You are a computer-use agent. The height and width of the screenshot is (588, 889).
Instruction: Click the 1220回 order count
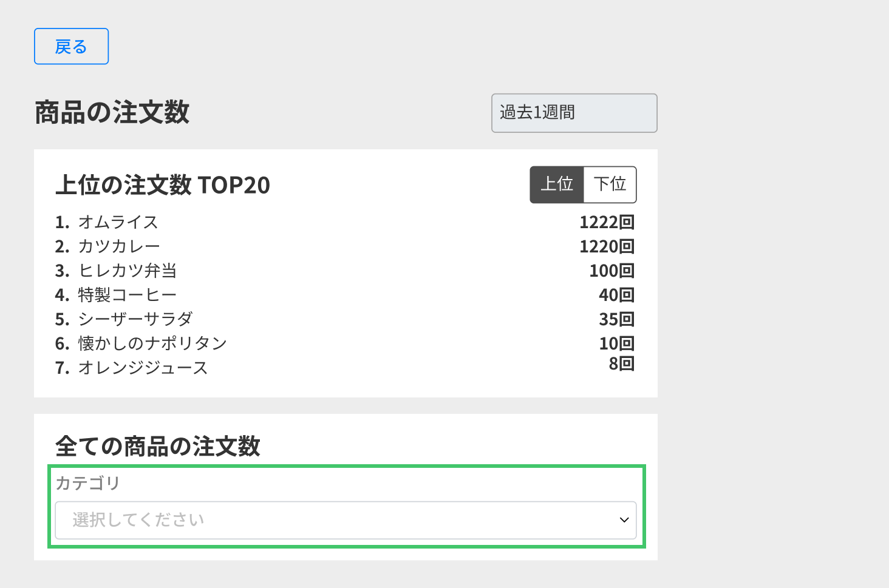pos(607,246)
